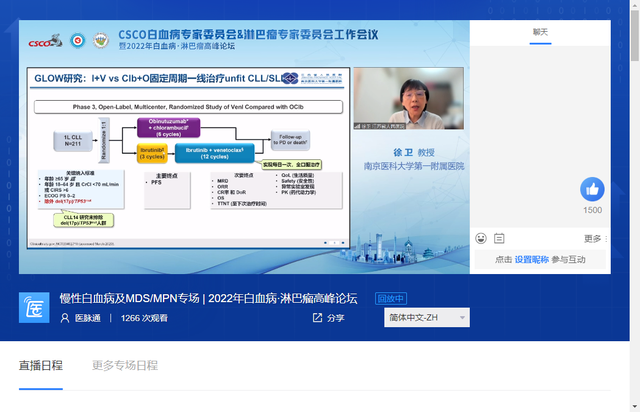The image size is (640, 412).
Task: Open the 简体中文-ZH language dropdown
Action: [x=426, y=318]
